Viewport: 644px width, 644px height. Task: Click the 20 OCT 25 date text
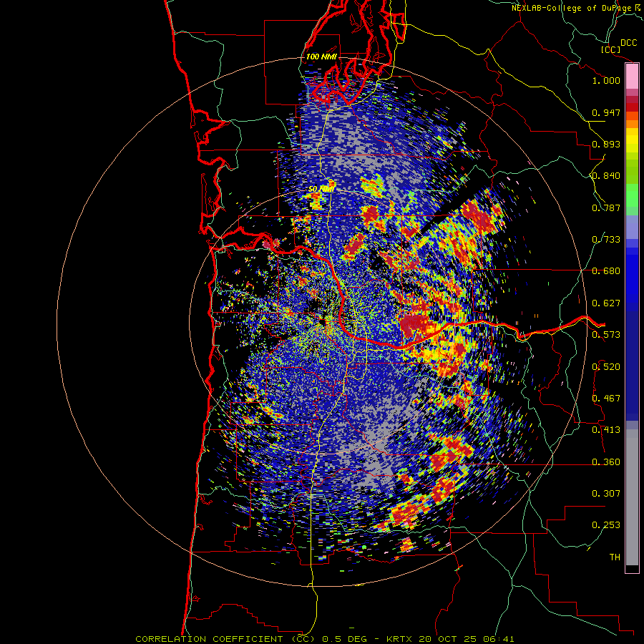(447, 639)
